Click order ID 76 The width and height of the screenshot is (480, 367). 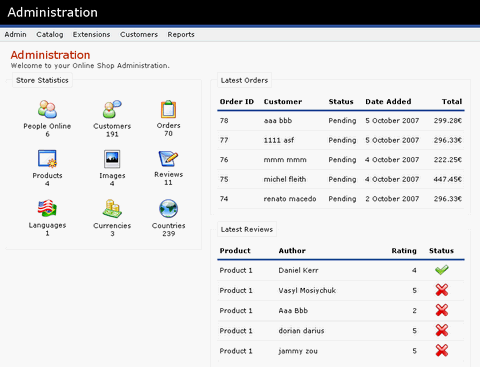click(224, 160)
